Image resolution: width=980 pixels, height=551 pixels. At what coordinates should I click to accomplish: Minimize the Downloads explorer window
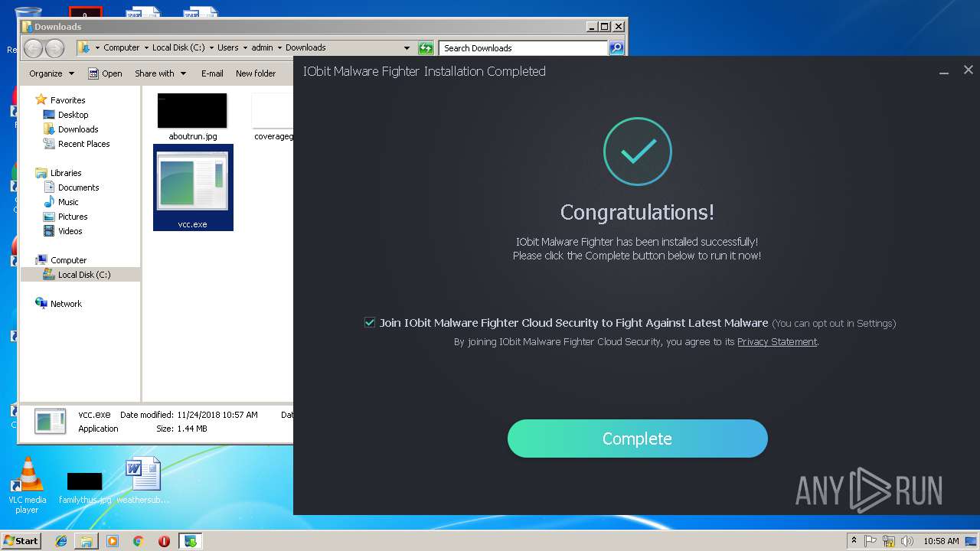[x=592, y=26]
